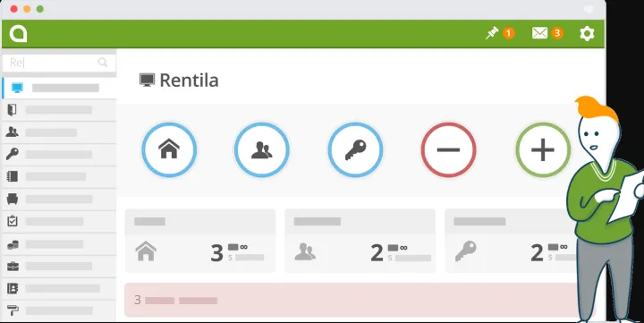Viewport: 644px width, 323px height.
Task: Open the settings gear in header
Action: point(587,33)
